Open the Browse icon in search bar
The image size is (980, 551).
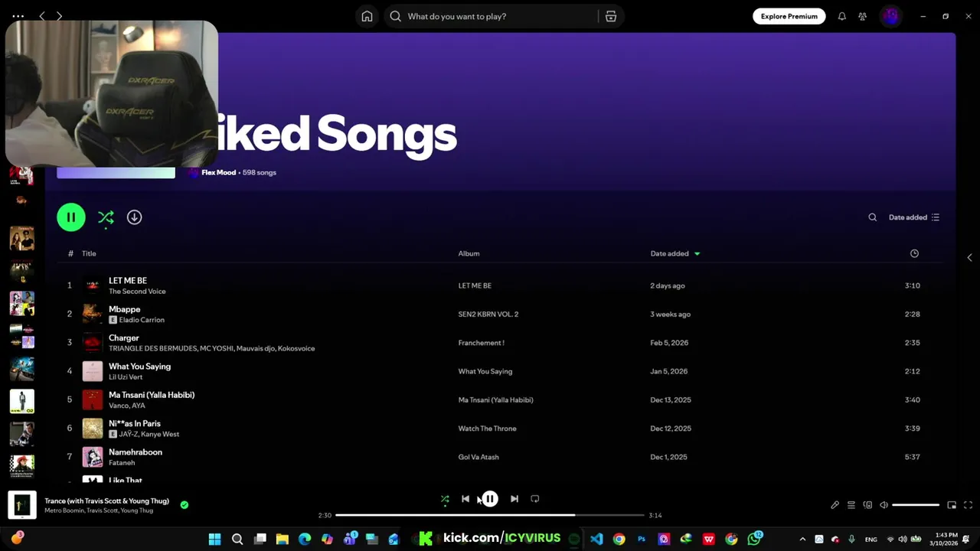pos(611,16)
